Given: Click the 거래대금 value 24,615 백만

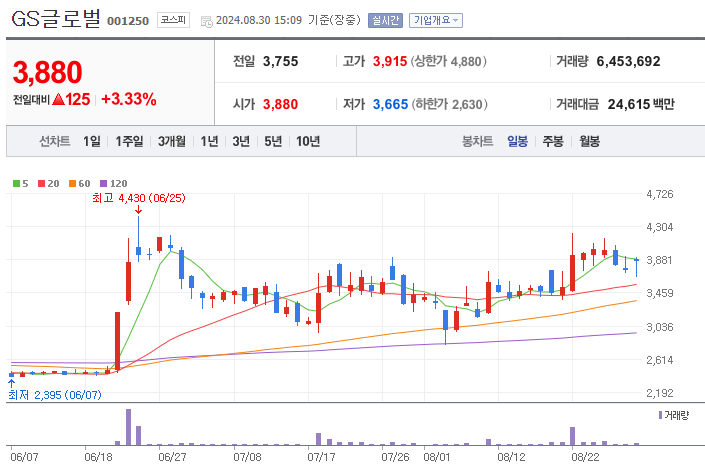Looking at the screenshot, I should 641,104.
